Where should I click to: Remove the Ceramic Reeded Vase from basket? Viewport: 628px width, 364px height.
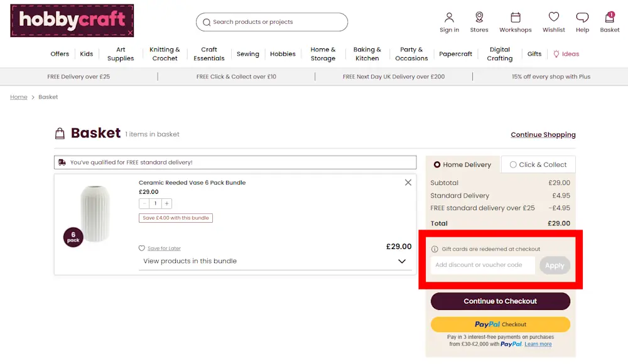pos(408,182)
